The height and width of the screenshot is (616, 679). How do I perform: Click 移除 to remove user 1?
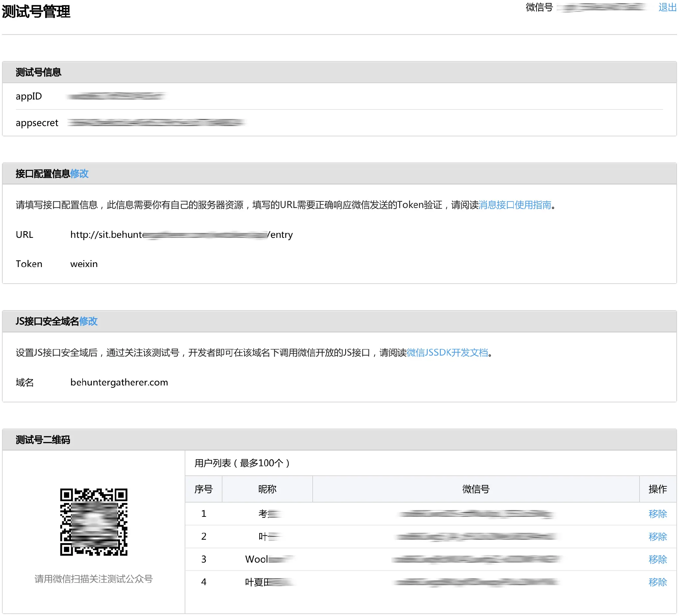[657, 513]
